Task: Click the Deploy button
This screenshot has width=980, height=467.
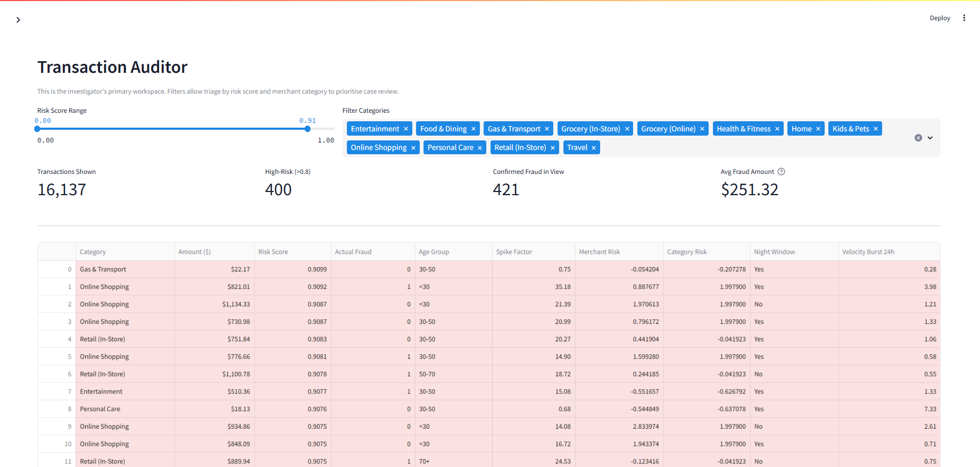Action: coord(940,18)
